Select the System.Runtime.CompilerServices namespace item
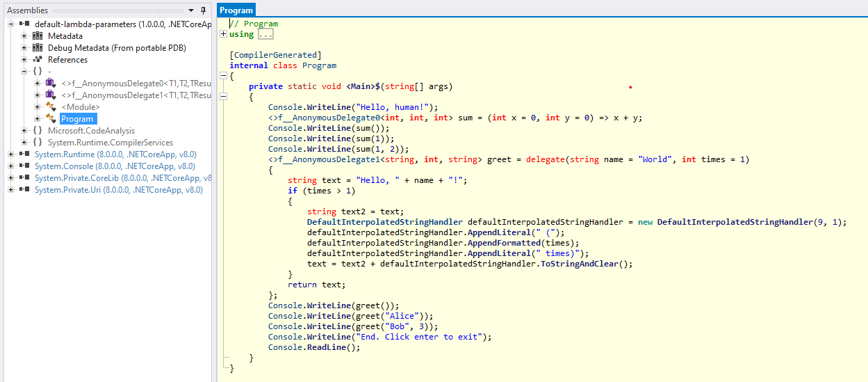The height and width of the screenshot is (382, 868). tap(110, 143)
